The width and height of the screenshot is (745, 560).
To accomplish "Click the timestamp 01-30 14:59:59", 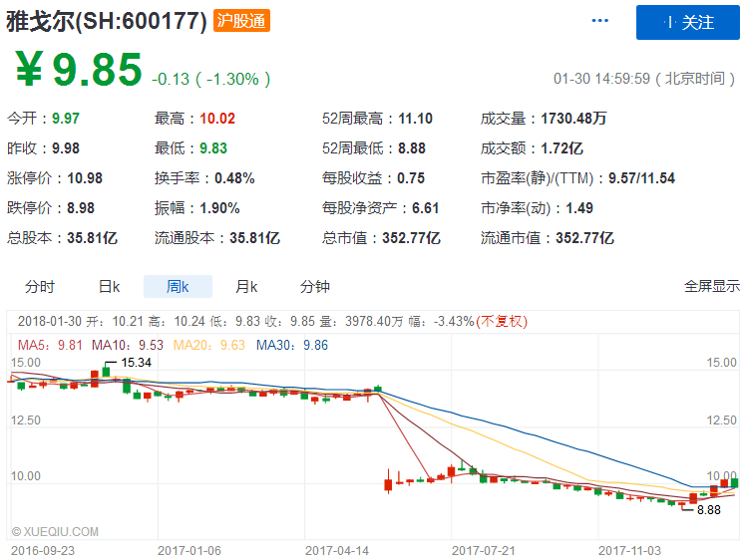I will [601, 79].
